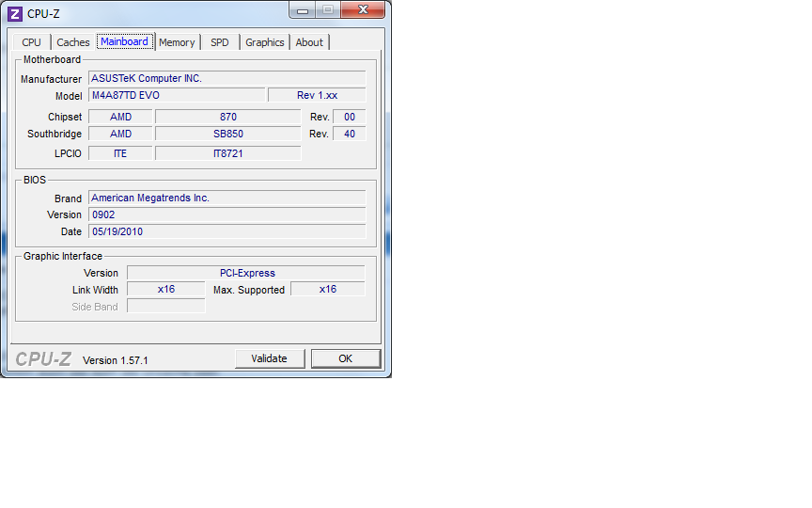Select the Mainboard tab
The image size is (812, 508).
click(x=124, y=41)
